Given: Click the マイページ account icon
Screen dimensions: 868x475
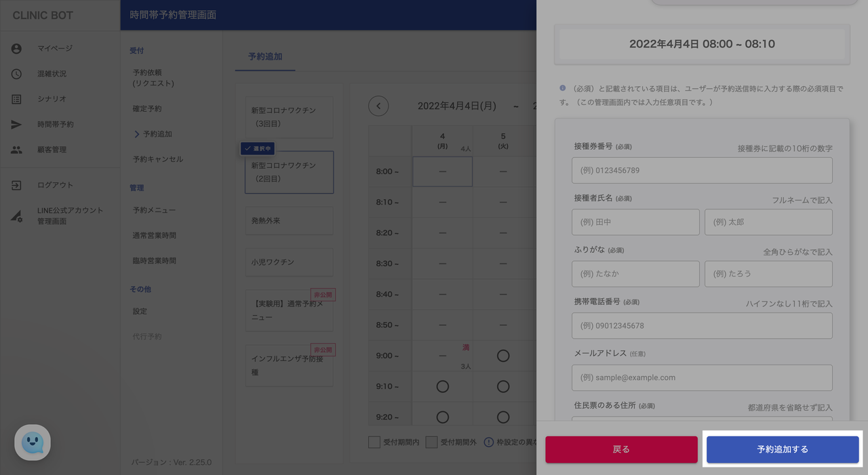Looking at the screenshot, I should pos(16,49).
